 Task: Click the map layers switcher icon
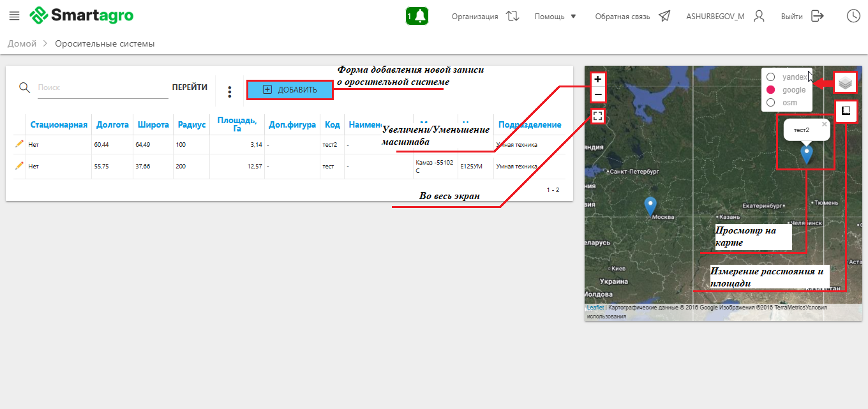(x=845, y=83)
